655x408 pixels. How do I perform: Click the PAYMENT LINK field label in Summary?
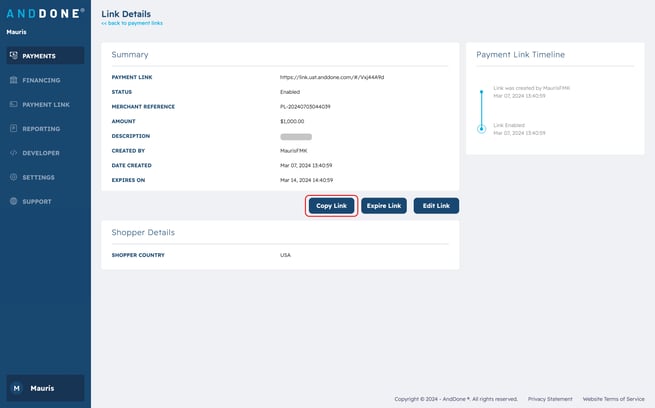point(132,77)
